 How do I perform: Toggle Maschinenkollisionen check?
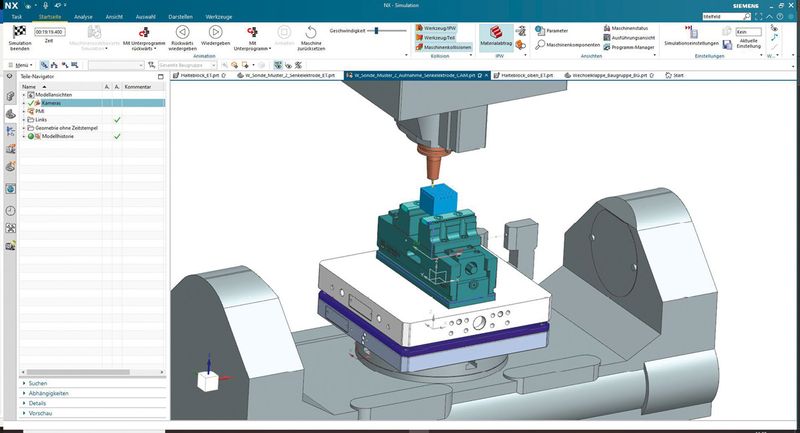coord(443,47)
